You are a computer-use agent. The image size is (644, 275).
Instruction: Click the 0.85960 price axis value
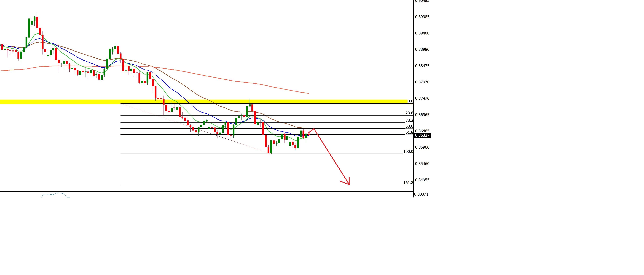(422, 147)
